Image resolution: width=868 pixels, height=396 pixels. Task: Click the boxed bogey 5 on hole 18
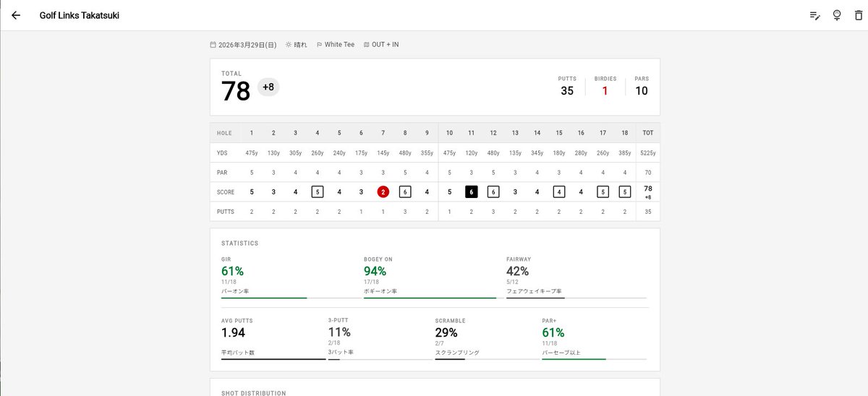click(625, 191)
